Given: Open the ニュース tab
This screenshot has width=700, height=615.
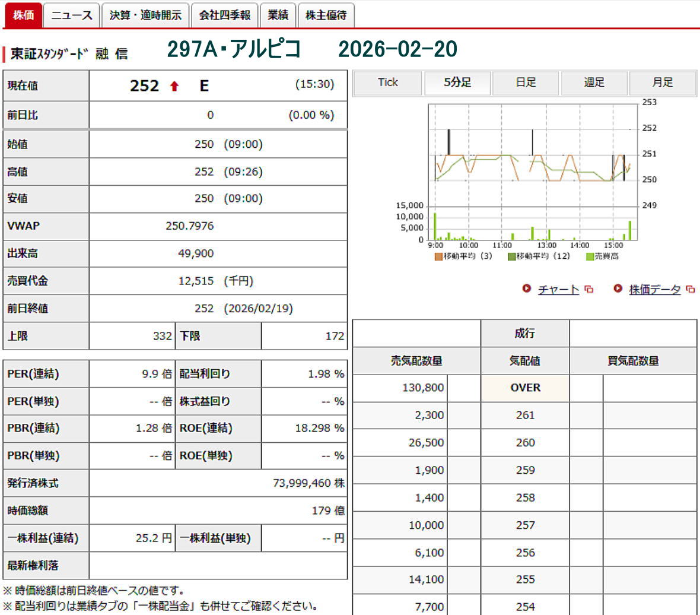Looking at the screenshot, I should [71, 15].
